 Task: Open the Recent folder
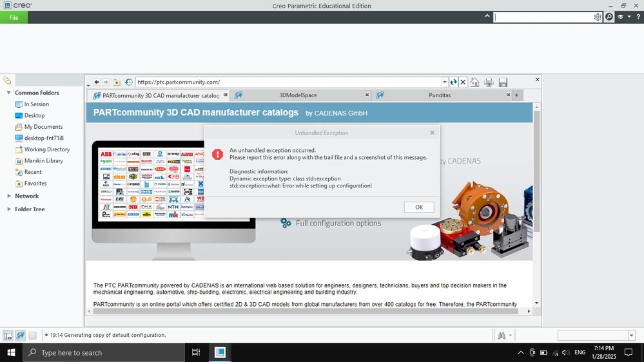click(28, 172)
